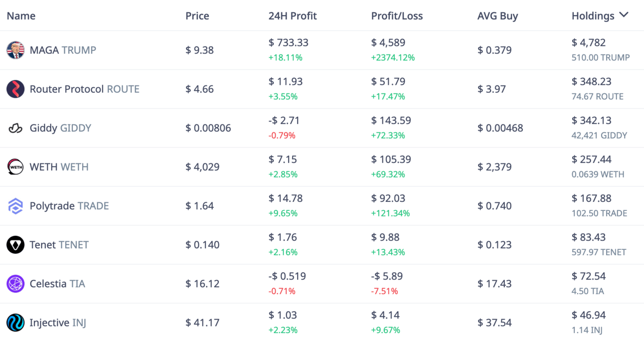Click the Injective INJ icon
644x341 pixels.
[15, 323]
